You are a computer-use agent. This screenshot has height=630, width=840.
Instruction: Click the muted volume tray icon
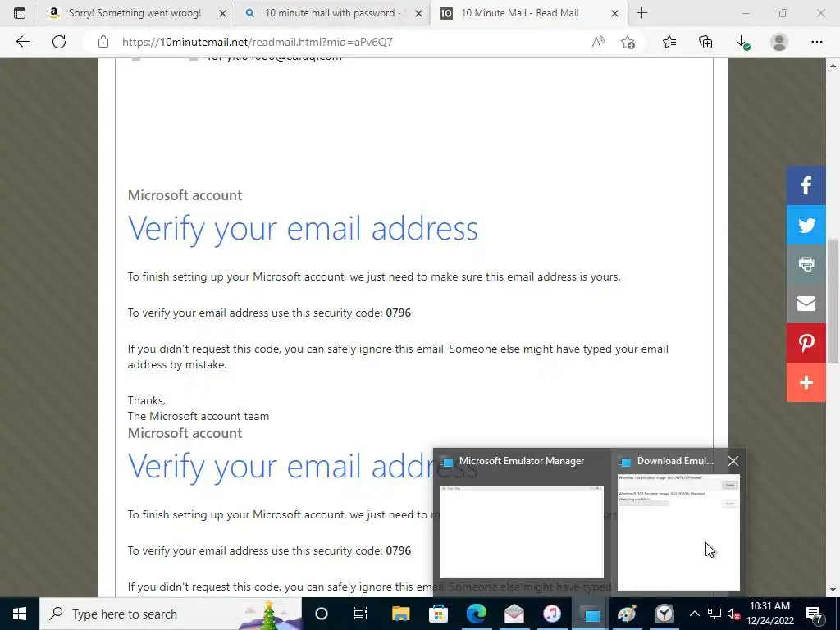[733, 614]
